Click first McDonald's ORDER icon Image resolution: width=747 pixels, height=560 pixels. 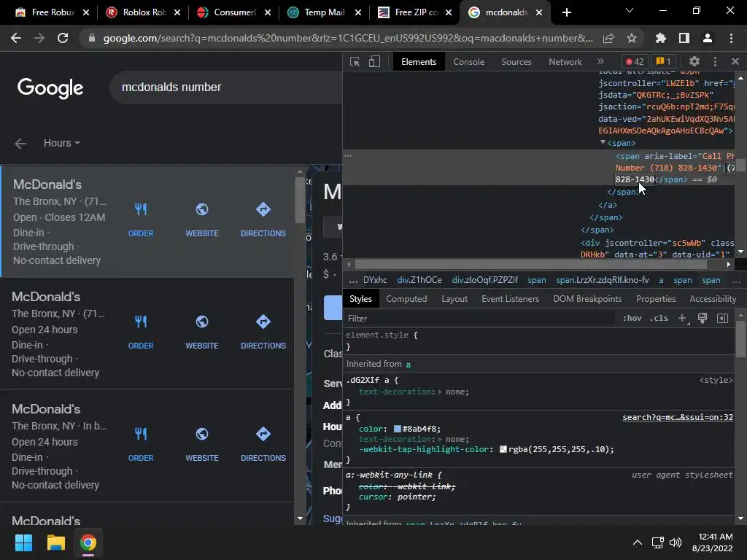click(x=141, y=209)
